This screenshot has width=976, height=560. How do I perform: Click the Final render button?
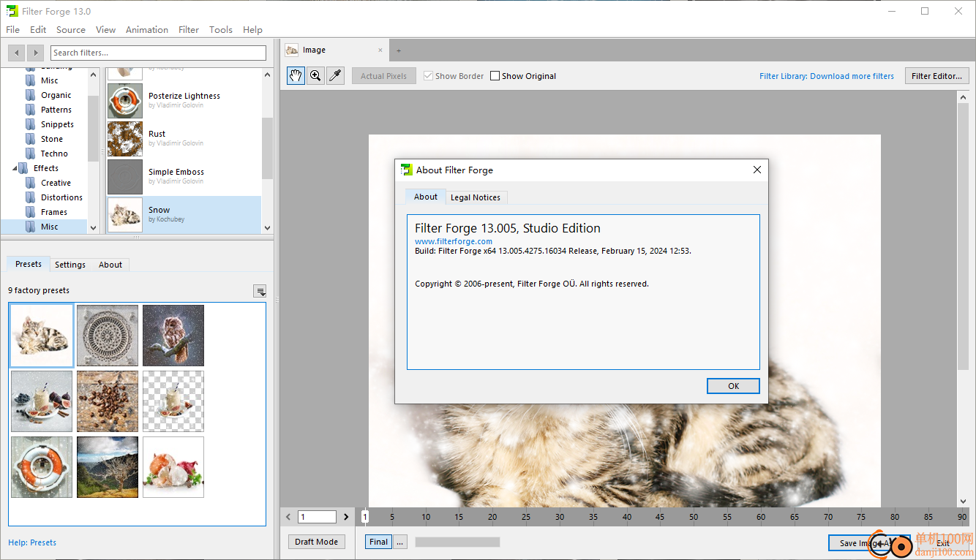[x=378, y=542]
